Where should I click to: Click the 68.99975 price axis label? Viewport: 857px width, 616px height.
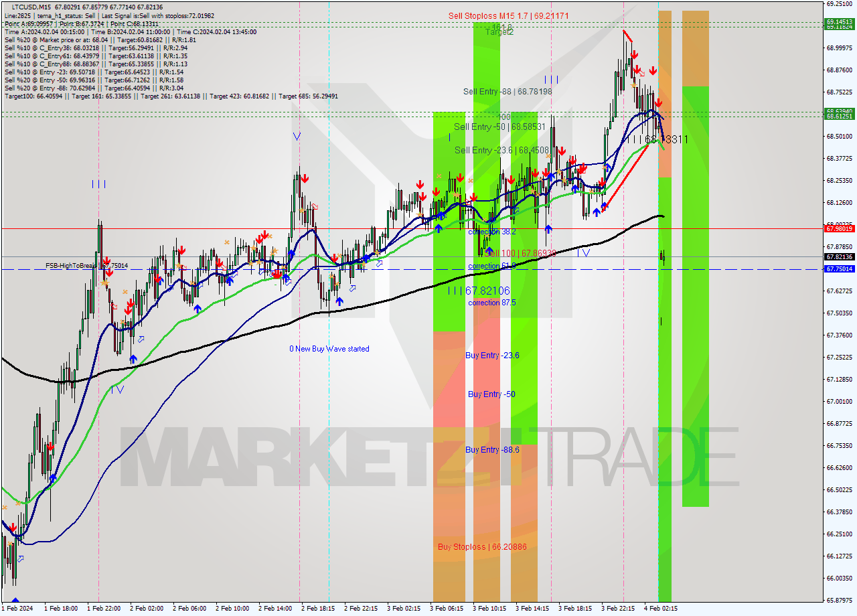point(839,48)
